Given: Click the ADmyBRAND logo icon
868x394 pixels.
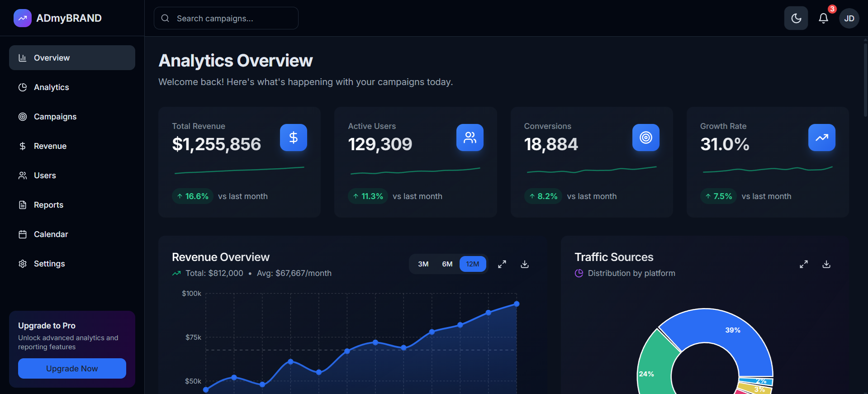Looking at the screenshot, I should [x=23, y=18].
